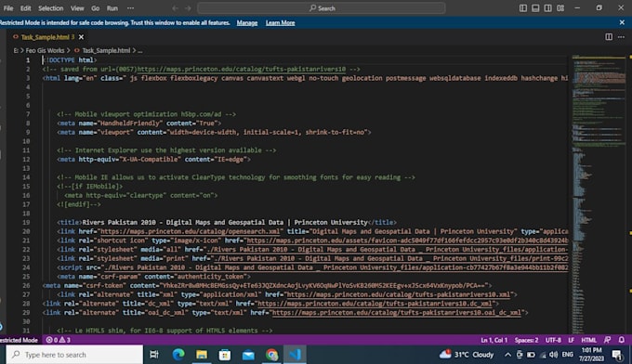The image size is (632, 364).
Task: Click the Windows taskbar search box
Action: point(74,355)
